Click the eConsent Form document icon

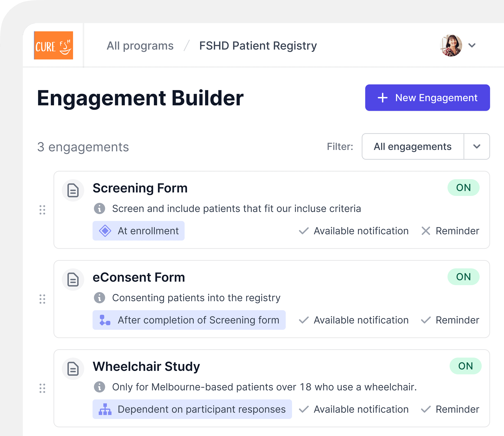[x=73, y=280]
